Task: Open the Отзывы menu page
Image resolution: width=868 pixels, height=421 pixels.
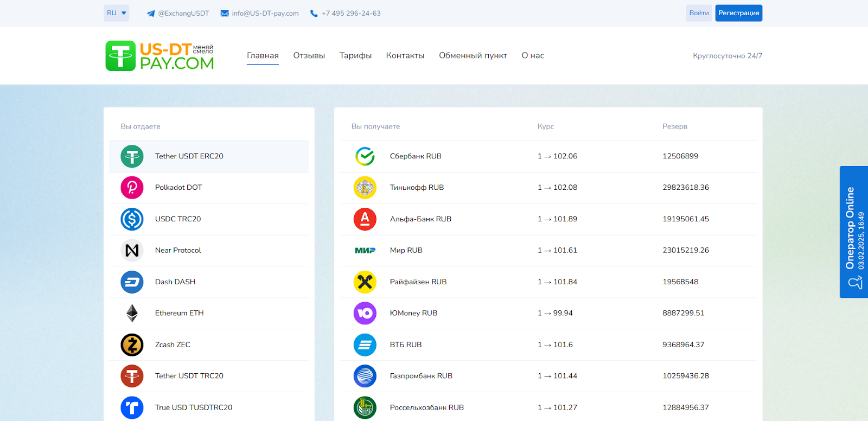Action: [309, 55]
